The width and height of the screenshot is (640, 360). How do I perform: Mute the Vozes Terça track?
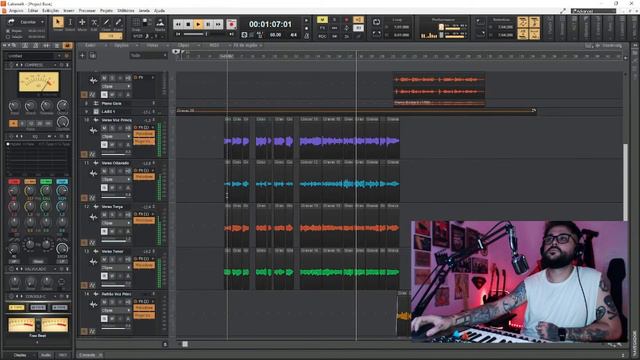coord(104,215)
